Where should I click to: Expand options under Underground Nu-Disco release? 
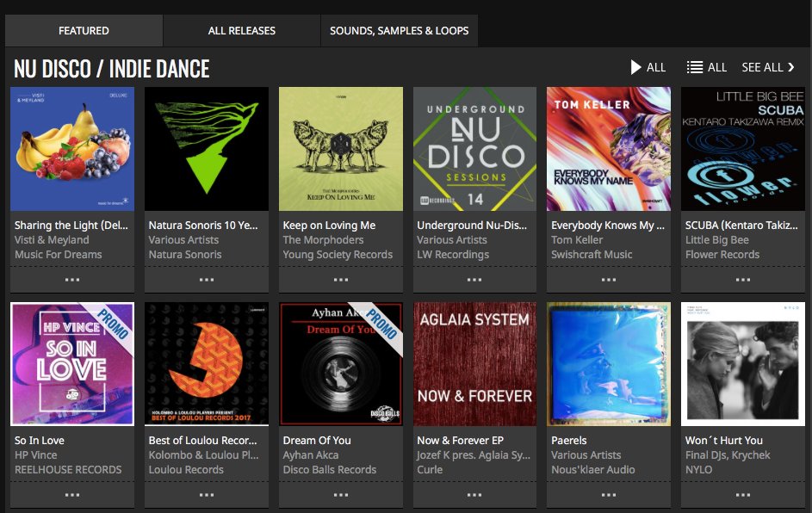click(474, 280)
